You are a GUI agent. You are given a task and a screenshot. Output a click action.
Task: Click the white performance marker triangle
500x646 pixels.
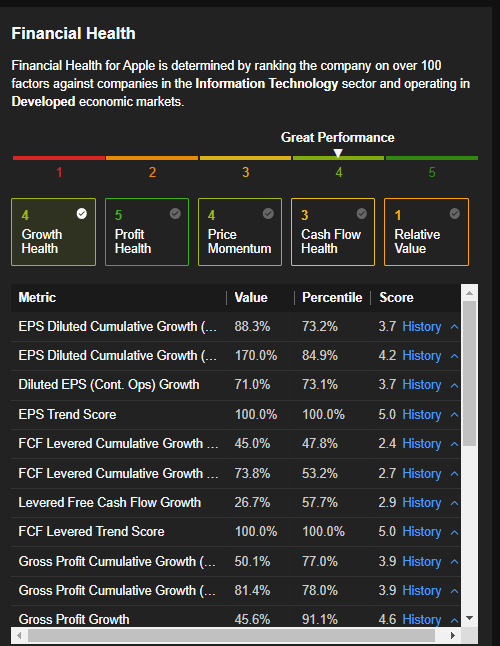(338, 153)
